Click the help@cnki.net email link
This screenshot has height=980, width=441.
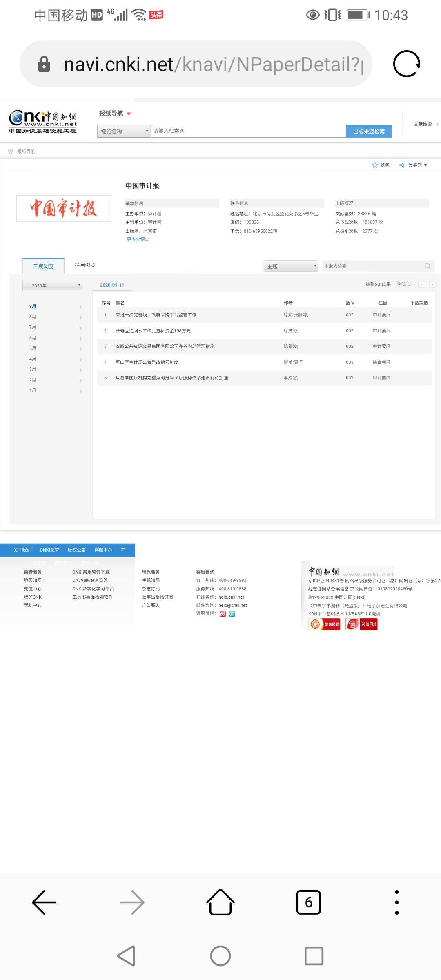point(233,605)
